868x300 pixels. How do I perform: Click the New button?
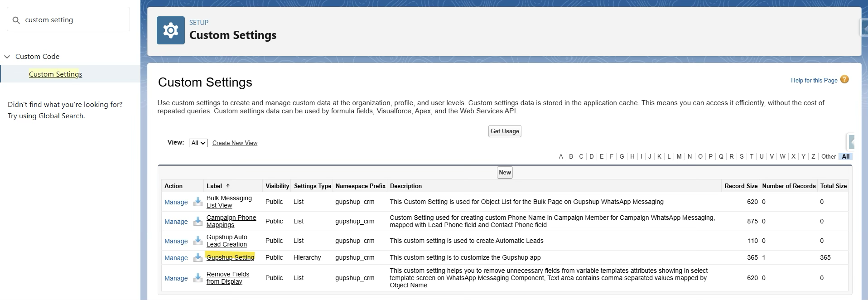[x=505, y=172]
